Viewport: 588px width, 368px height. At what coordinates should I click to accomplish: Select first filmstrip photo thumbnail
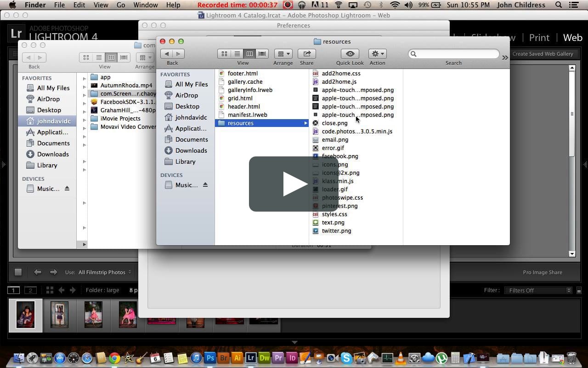click(x=25, y=315)
